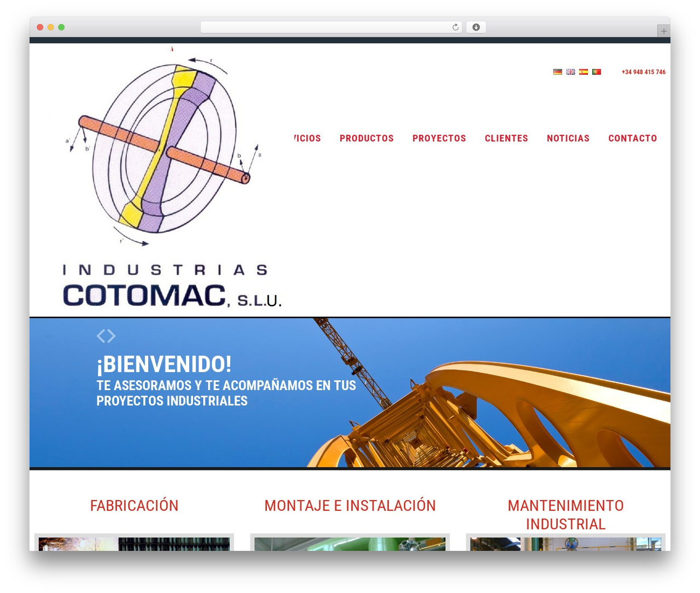
Task: Call the phone number +34 948 415 746
Action: 644,72
